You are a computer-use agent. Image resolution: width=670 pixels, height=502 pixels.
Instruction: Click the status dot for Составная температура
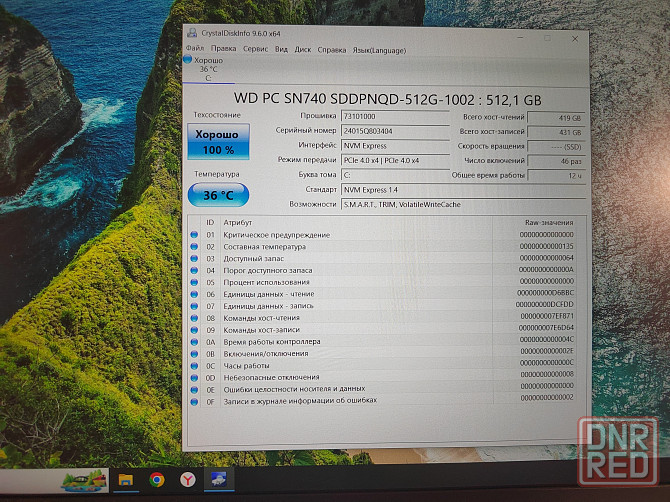(194, 247)
